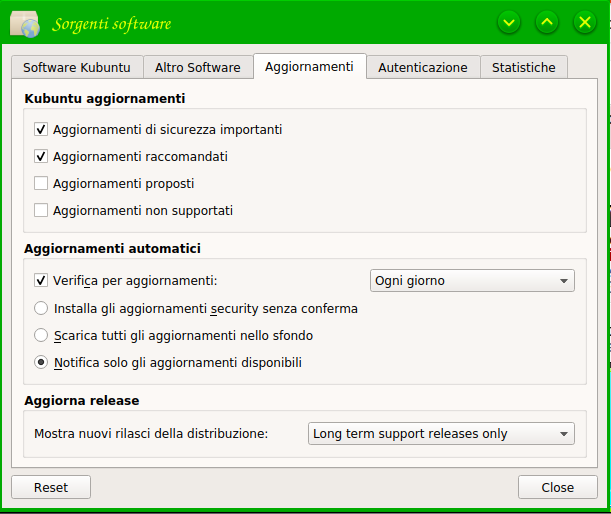Viewport: 611px width, 514px height.
Task: Select the Aggiornamenti tab
Action: pyautogui.click(x=309, y=66)
